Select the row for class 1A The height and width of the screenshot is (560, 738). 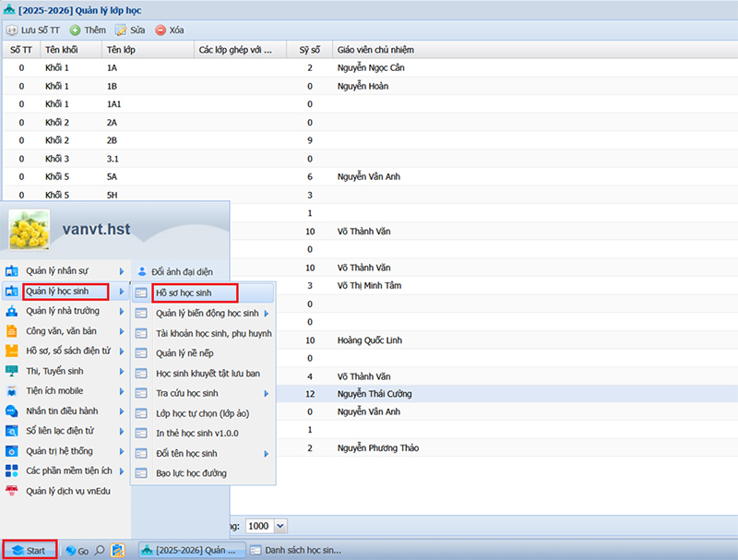click(370, 67)
